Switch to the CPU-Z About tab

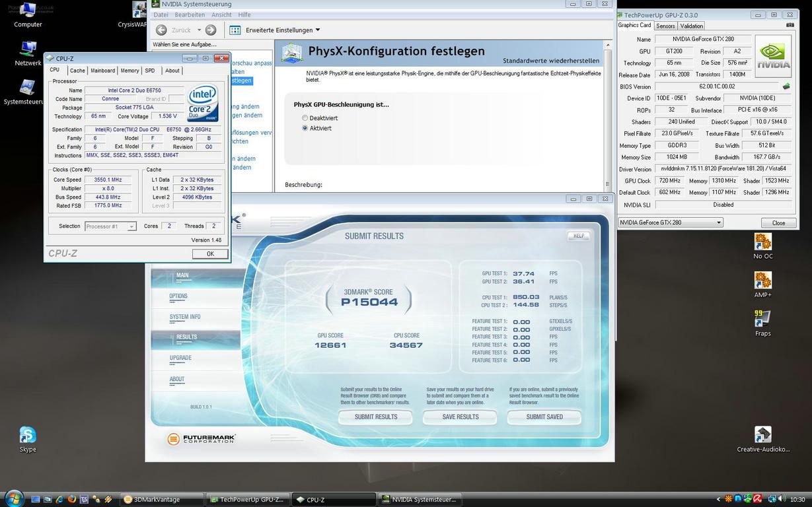tap(172, 71)
